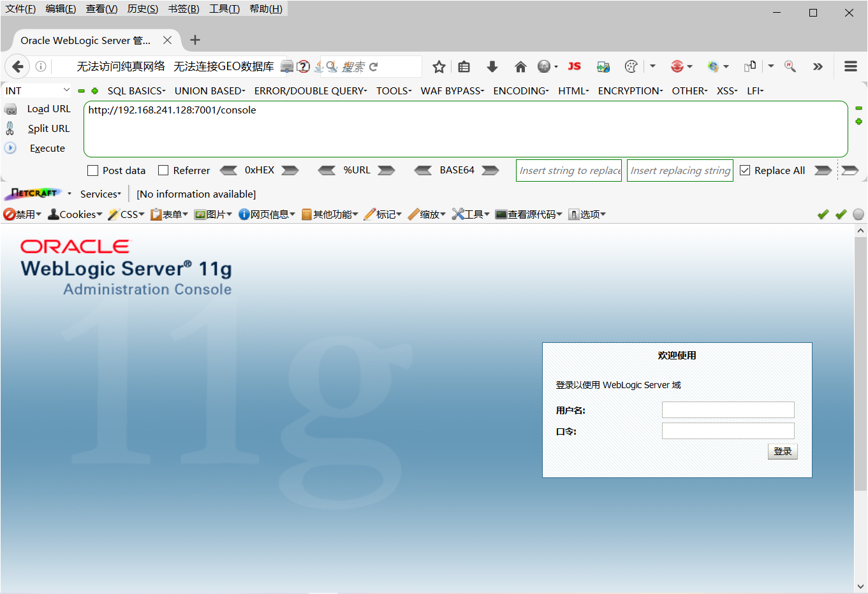Click the JS icon in the navigation toolbar
Image resolution: width=868 pixels, height=594 pixels.
click(573, 66)
